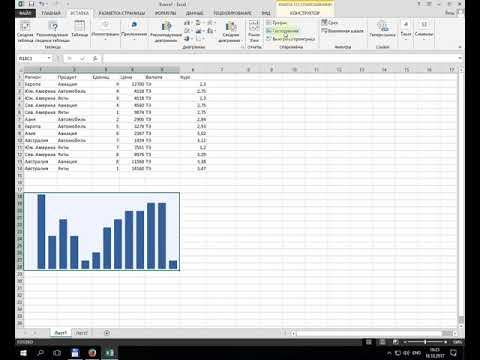Open Windows taskbar Search

[41, 353]
